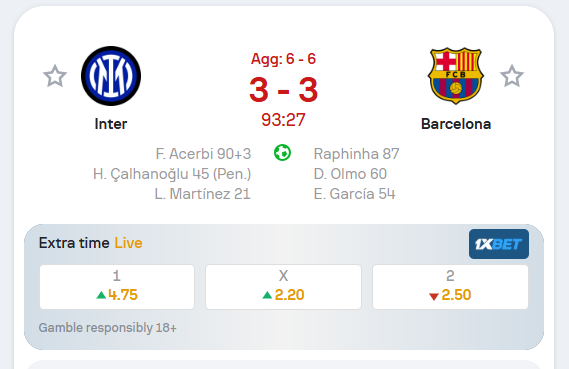Click the red down arrow beside 2.50
Screen dimensions: 569x369
coord(434,296)
